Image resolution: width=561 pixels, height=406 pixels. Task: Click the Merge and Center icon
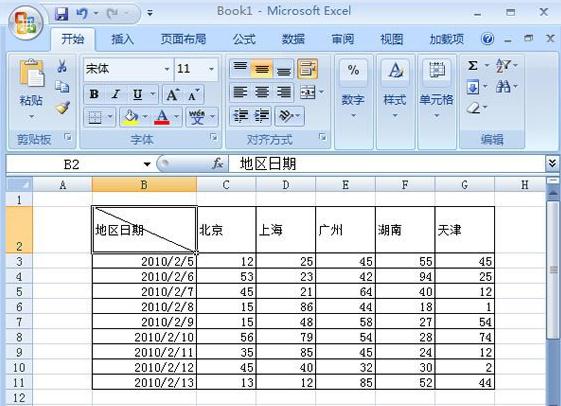tap(308, 93)
